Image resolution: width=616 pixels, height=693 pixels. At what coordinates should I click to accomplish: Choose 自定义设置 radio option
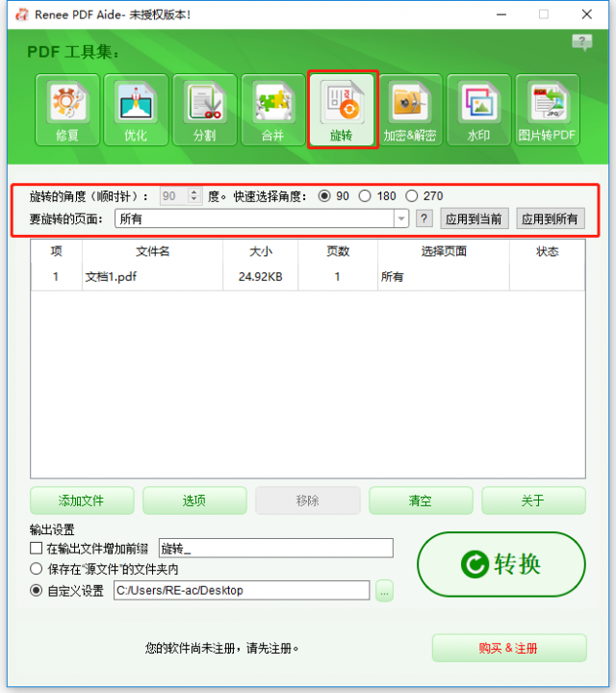pos(37,590)
